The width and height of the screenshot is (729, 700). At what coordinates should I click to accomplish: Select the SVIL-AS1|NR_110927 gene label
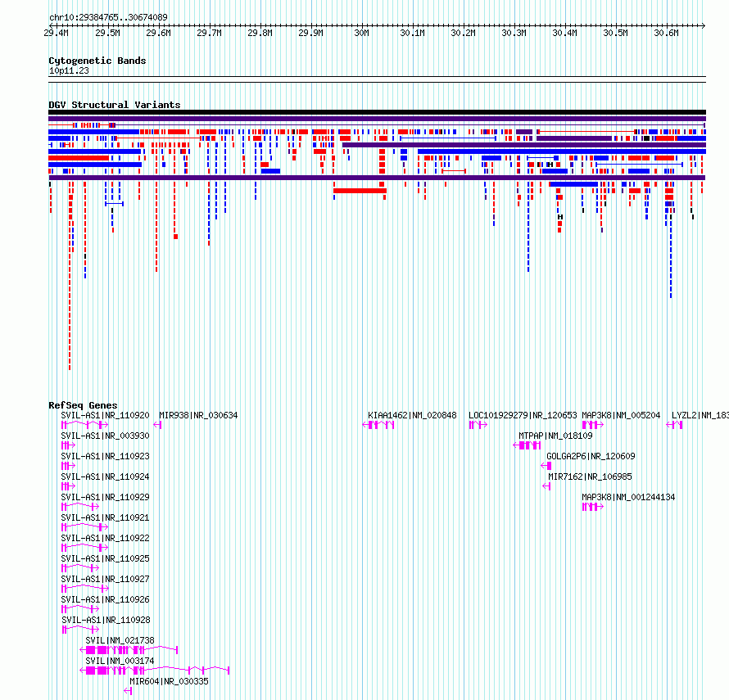(x=105, y=579)
